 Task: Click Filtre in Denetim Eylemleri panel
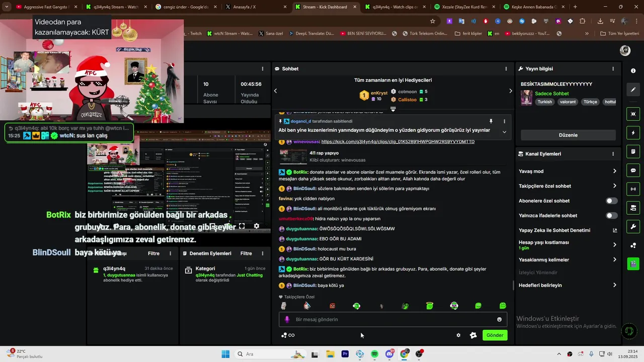[x=246, y=253]
